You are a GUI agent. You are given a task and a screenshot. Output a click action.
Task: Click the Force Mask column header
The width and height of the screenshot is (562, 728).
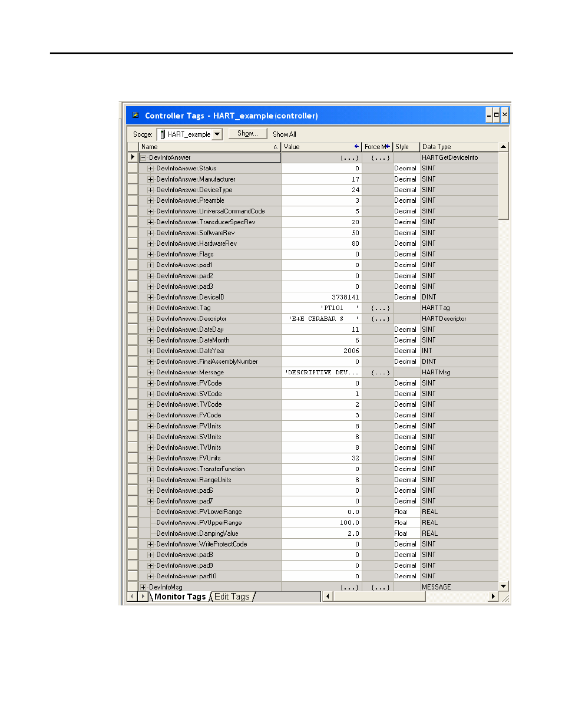point(377,147)
